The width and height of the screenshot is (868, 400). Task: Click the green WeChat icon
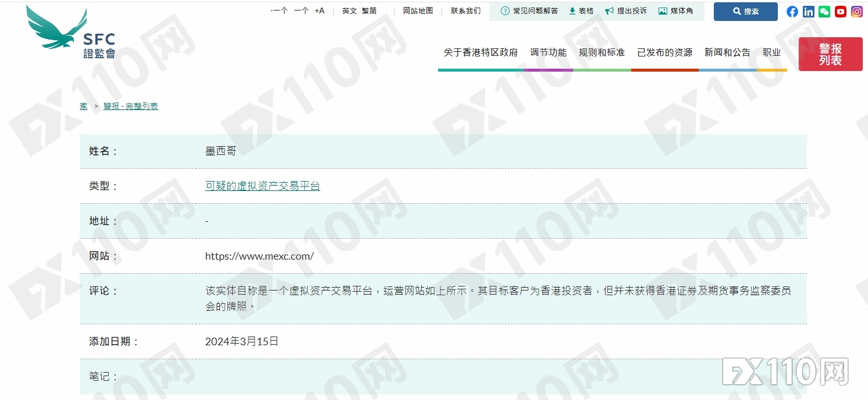point(824,12)
